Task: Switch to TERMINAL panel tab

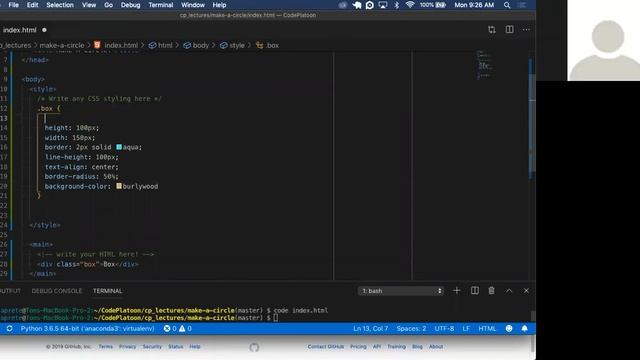Action: tap(107, 291)
